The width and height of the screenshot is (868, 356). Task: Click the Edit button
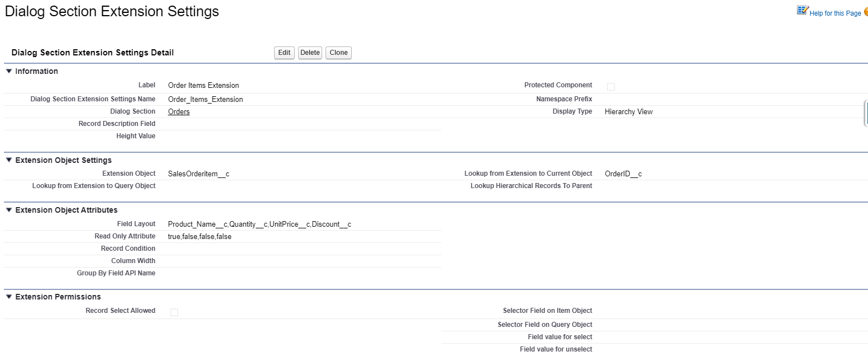click(x=284, y=53)
